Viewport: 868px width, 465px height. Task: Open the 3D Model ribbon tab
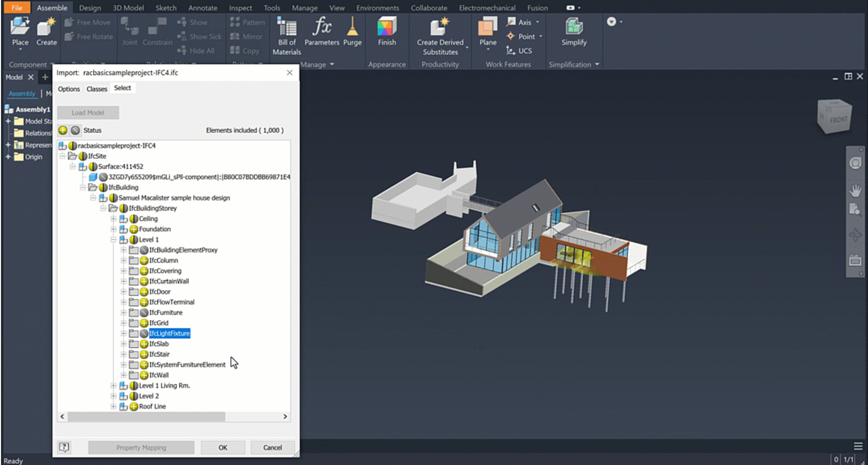[x=128, y=8]
